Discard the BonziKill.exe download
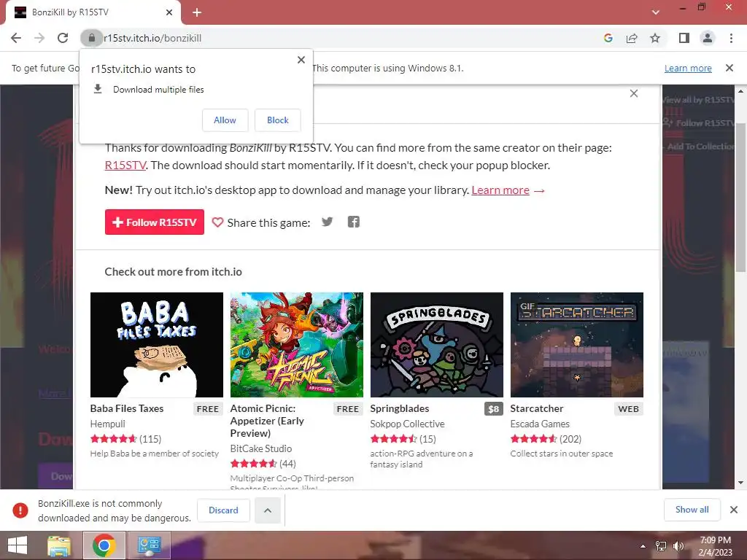Screen dimensions: 747x560 [223, 510]
